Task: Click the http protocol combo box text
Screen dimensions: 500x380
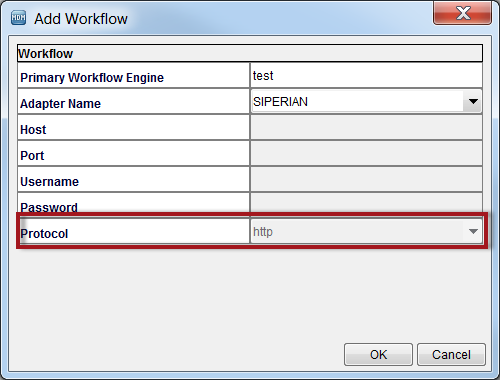Action: [263, 232]
